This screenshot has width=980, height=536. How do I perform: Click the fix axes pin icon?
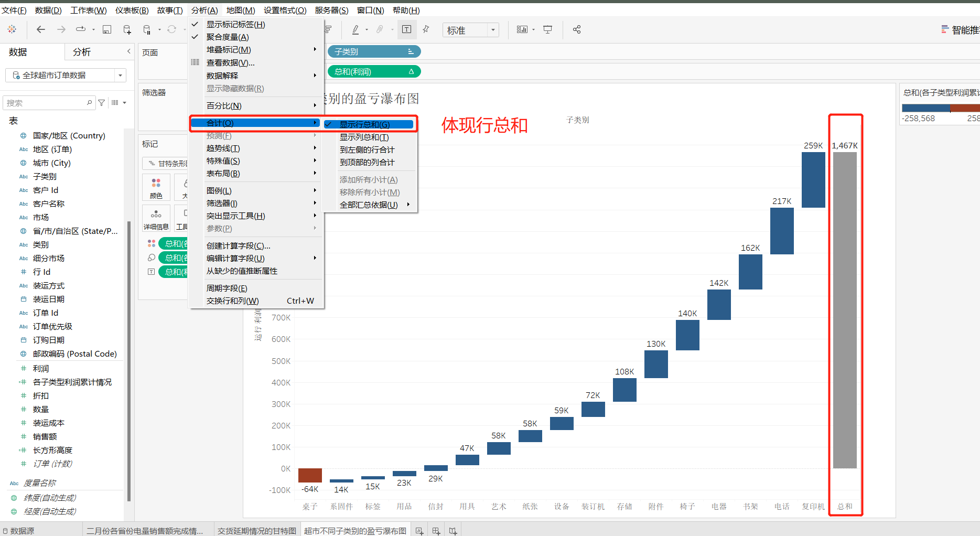426,29
